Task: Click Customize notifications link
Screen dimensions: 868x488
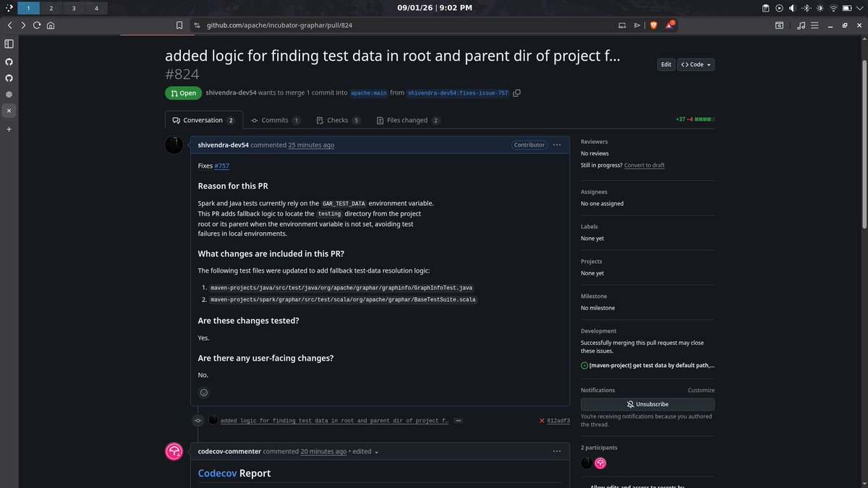Action: pos(701,390)
